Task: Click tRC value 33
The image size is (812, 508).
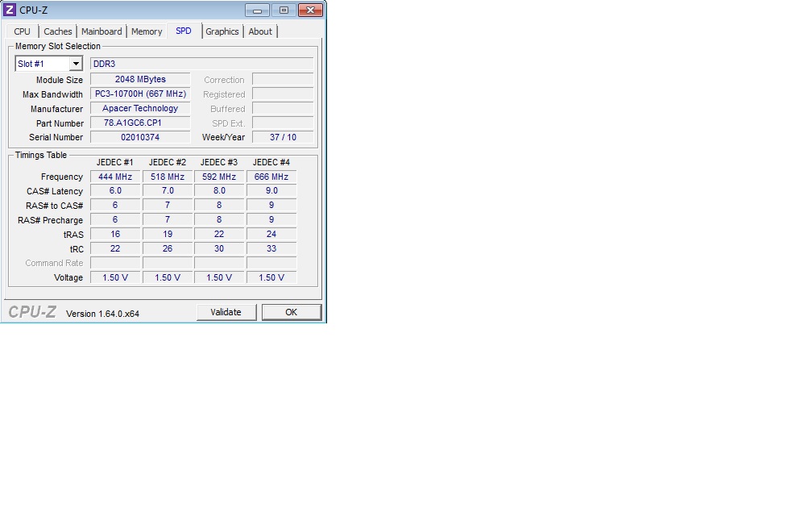Action: coord(271,249)
